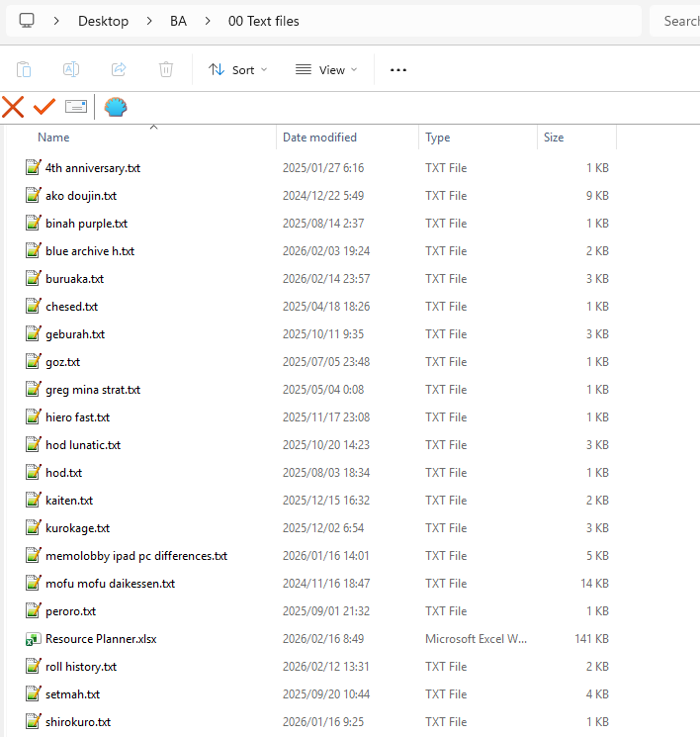
Task: Click icon of kurokage.txt
Action: (x=33, y=528)
